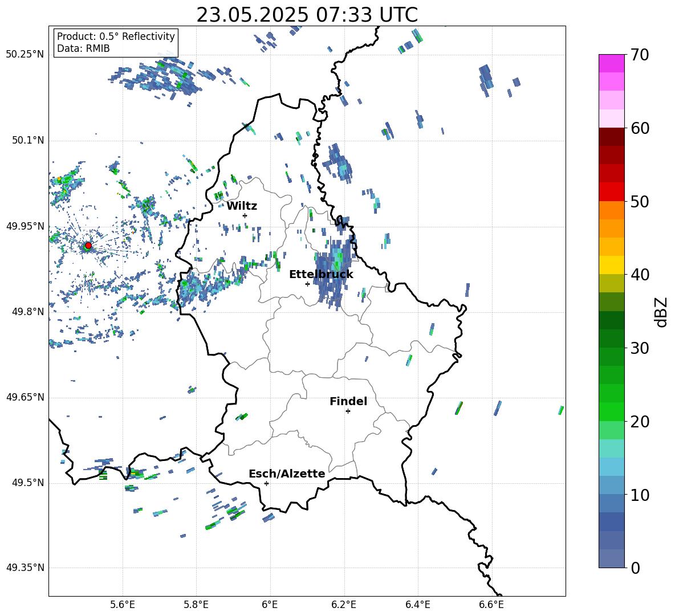
Task: Click the colorbar tick label '0'
Action: [x=635, y=568]
